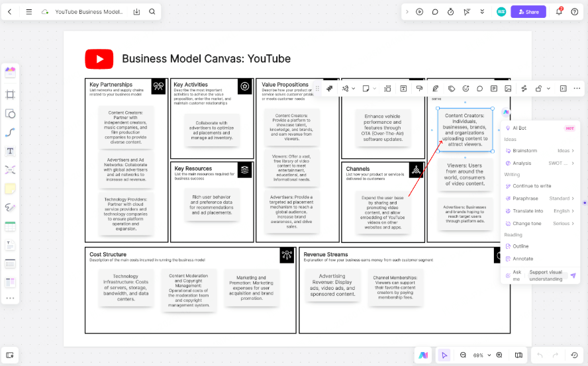Go back using the top-left arrow
588x366 pixels.
click(10, 12)
